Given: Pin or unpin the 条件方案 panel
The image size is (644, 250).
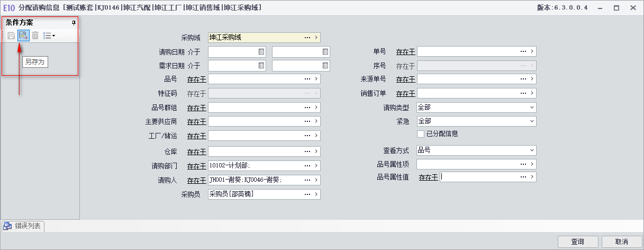Looking at the screenshot, I should point(74,23).
